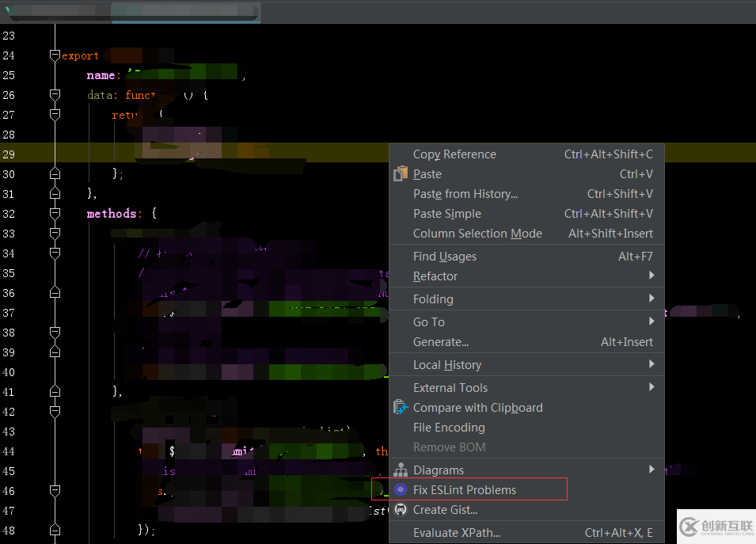The image size is (756, 544).
Task: Select the active editor file tab
Action: pos(185,12)
